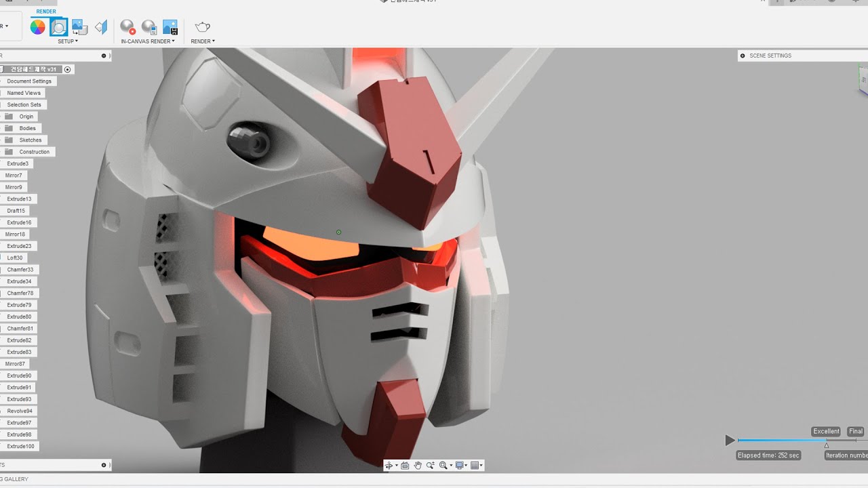This screenshot has width=868, height=488.
Task: Switch to the RENDER tab
Action: (x=46, y=12)
